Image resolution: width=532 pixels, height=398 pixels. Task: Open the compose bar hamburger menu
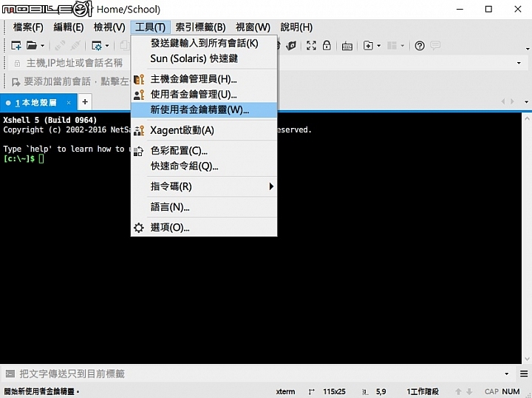524,374
